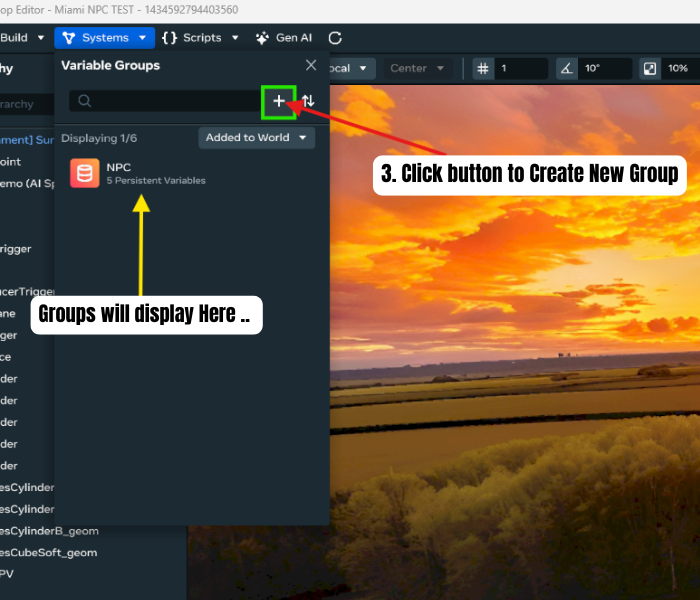Click the sort arrows icon in Variable Groups
Screen dimensions: 700x600
308,101
